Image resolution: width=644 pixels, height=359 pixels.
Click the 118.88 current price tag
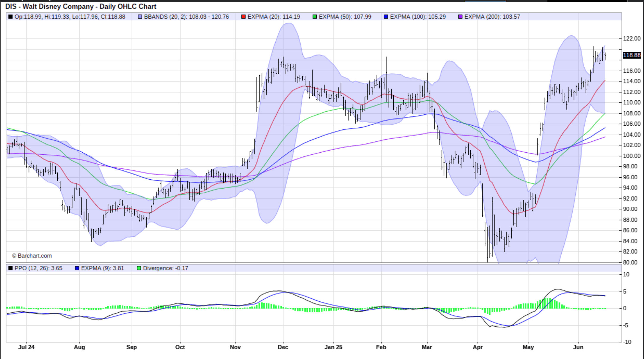pos(632,55)
